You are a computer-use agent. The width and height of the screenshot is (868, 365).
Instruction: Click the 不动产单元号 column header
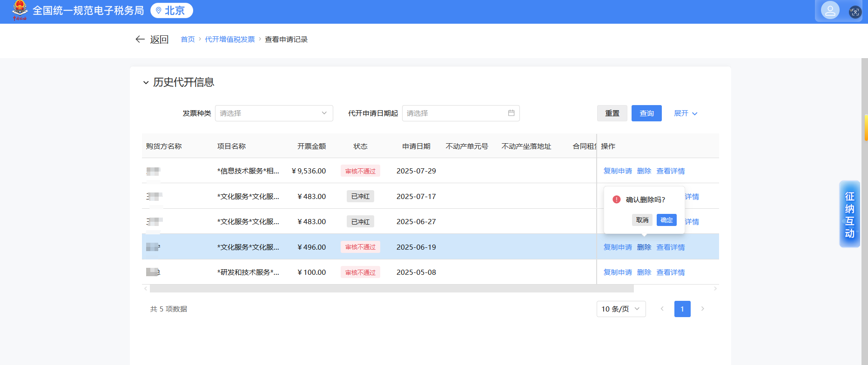click(467, 146)
